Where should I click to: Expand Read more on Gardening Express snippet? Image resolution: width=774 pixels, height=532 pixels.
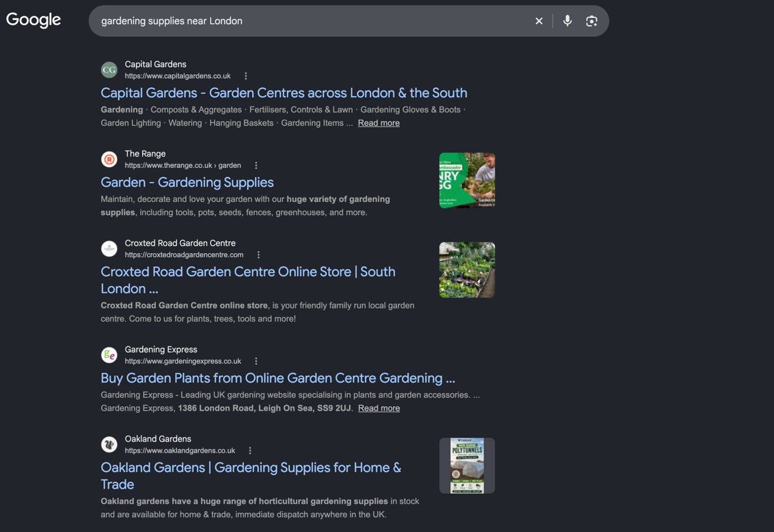(x=379, y=408)
